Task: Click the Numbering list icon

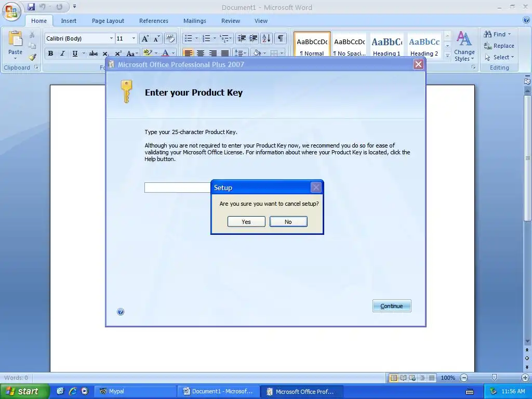Action: (206, 38)
